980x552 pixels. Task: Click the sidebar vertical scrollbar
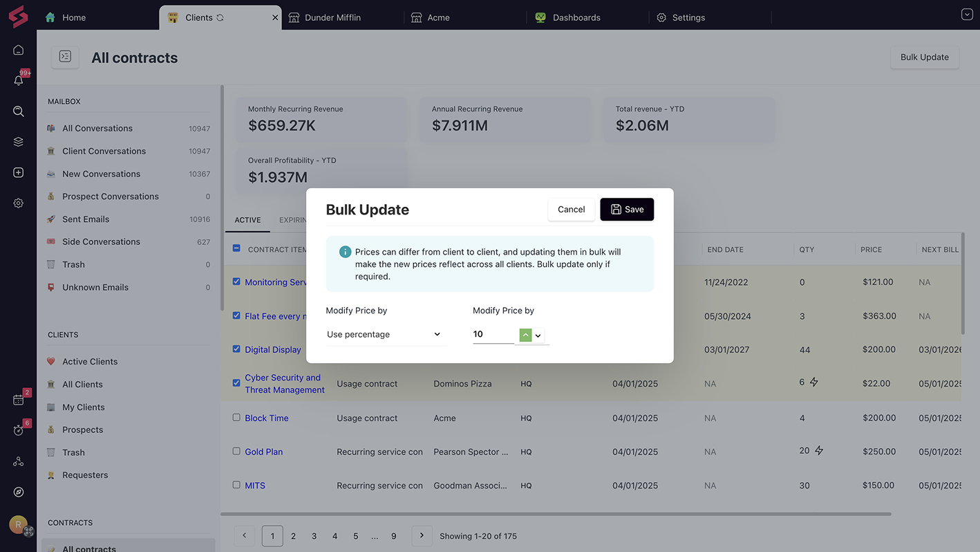222,198
